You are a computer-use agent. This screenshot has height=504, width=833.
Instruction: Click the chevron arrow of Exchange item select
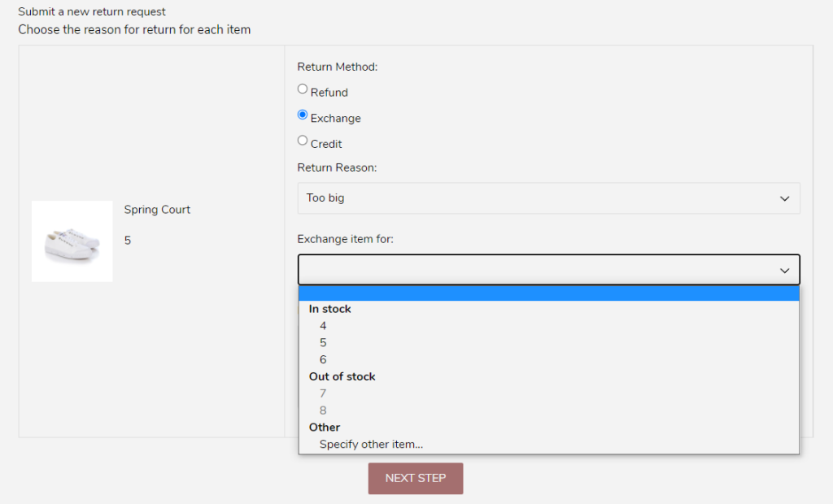[784, 271]
